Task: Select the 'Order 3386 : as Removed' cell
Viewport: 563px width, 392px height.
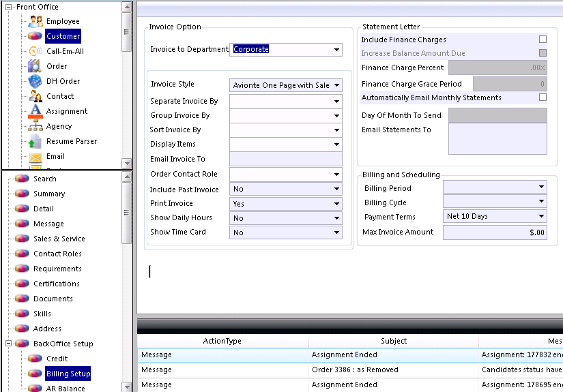Action: pyautogui.click(x=393, y=370)
